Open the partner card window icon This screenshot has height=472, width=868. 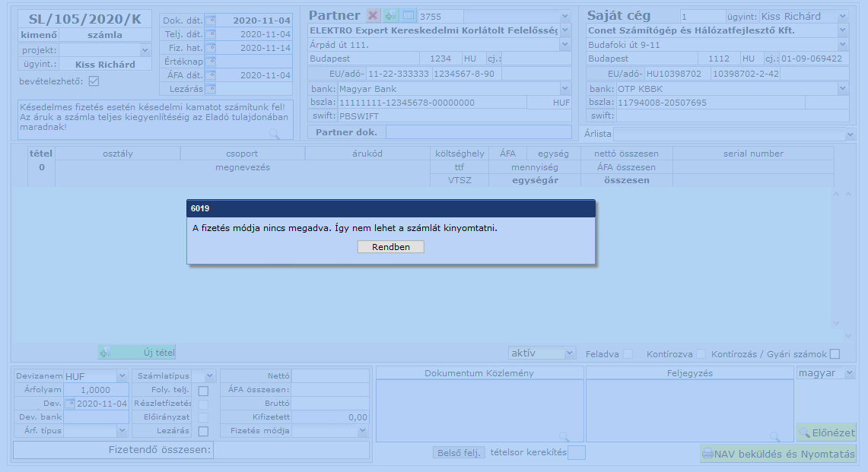point(409,16)
